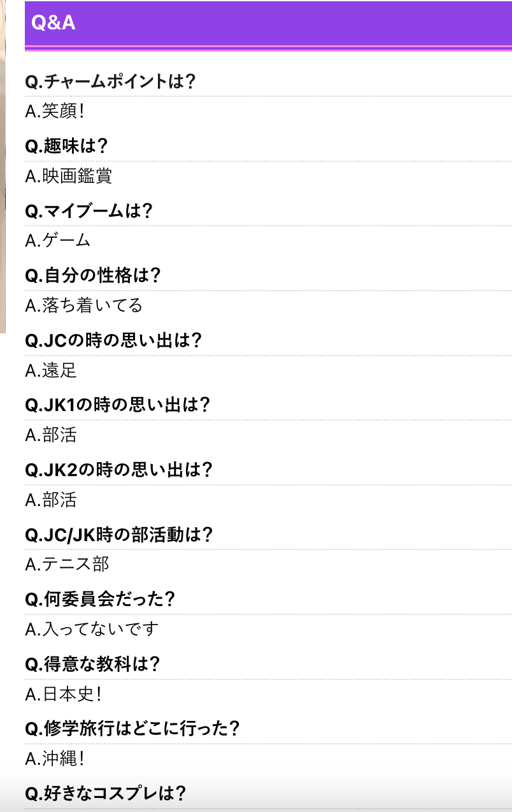Click the answer 遠足
The height and width of the screenshot is (812, 512).
click(x=51, y=370)
